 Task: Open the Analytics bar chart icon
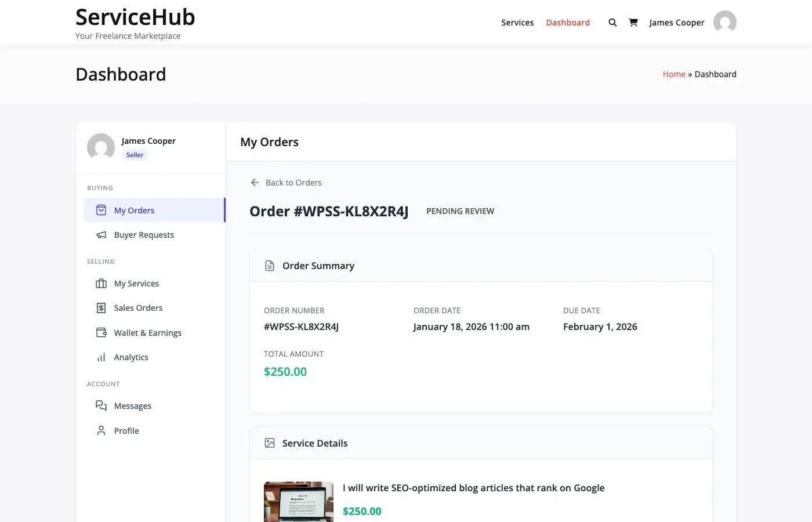[101, 357]
